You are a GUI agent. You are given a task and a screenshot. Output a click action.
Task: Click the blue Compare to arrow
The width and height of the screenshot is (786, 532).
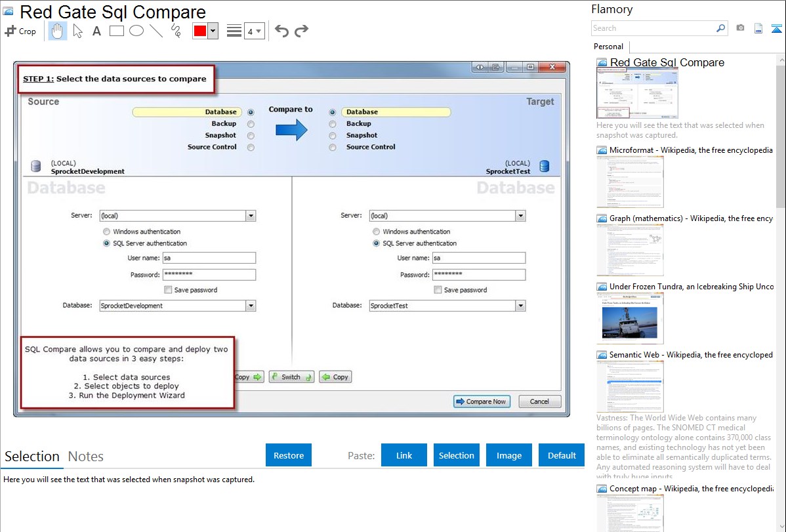pyautogui.click(x=291, y=130)
